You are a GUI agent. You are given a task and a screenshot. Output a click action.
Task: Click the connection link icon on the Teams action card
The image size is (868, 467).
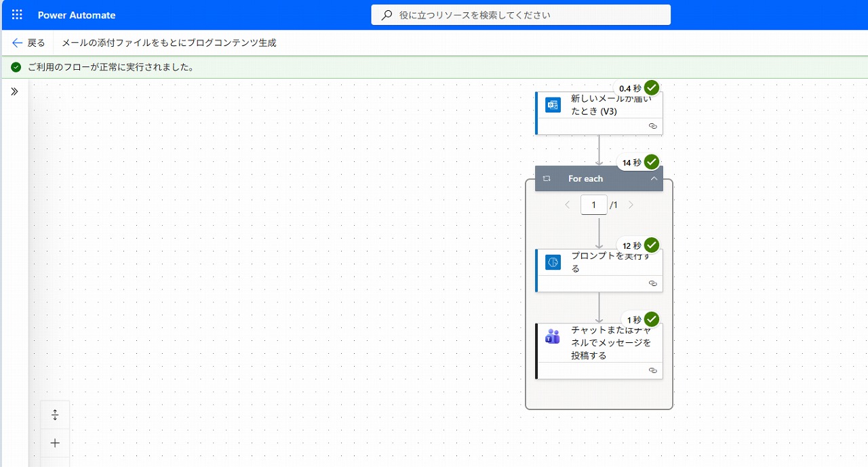click(653, 371)
